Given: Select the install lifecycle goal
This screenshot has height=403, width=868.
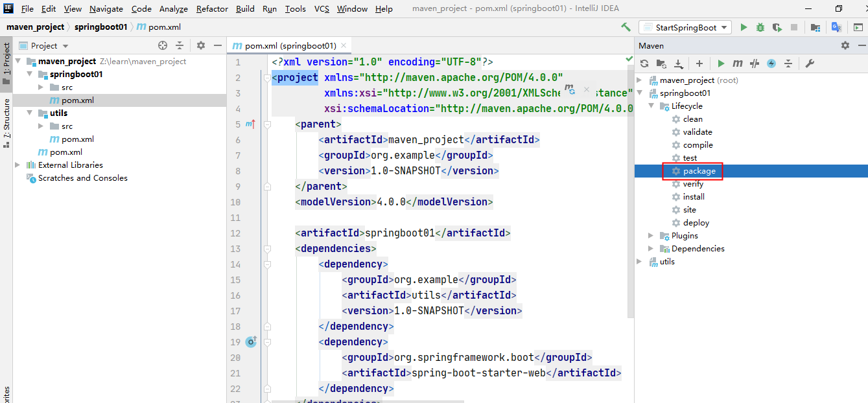Looking at the screenshot, I should click(694, 196).
